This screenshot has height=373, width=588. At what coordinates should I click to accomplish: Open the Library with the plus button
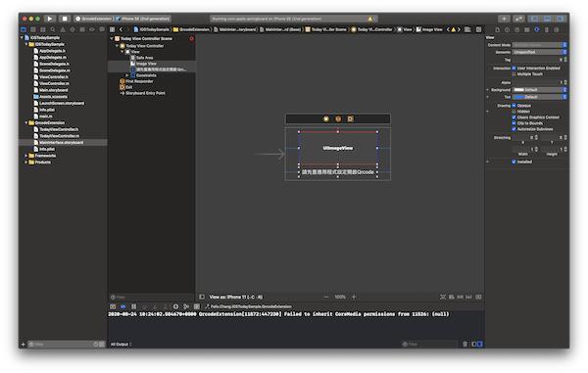(x=504, y=19)
